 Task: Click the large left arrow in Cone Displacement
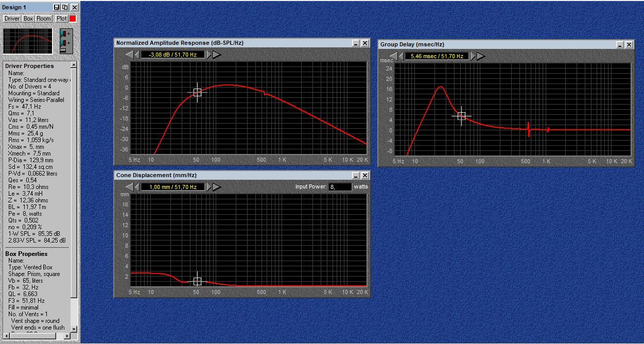click(x=129, y=187)
